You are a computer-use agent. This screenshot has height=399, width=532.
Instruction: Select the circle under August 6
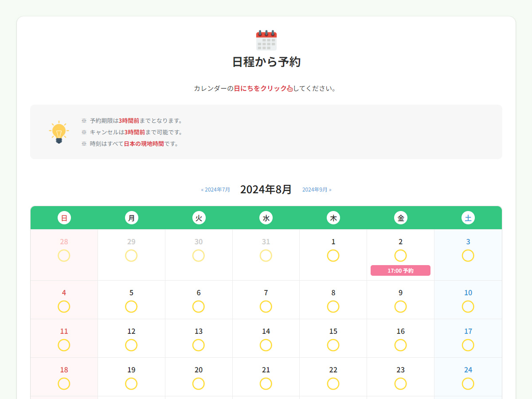(199, 306)
